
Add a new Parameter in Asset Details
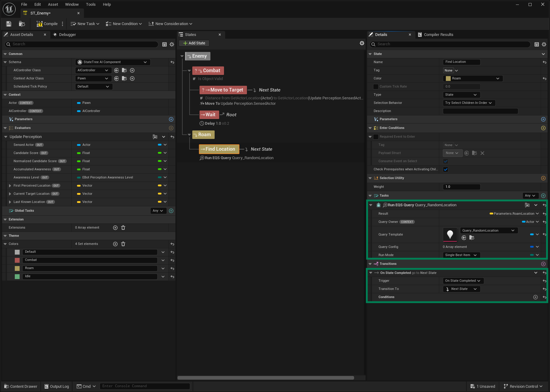[171, 119]
